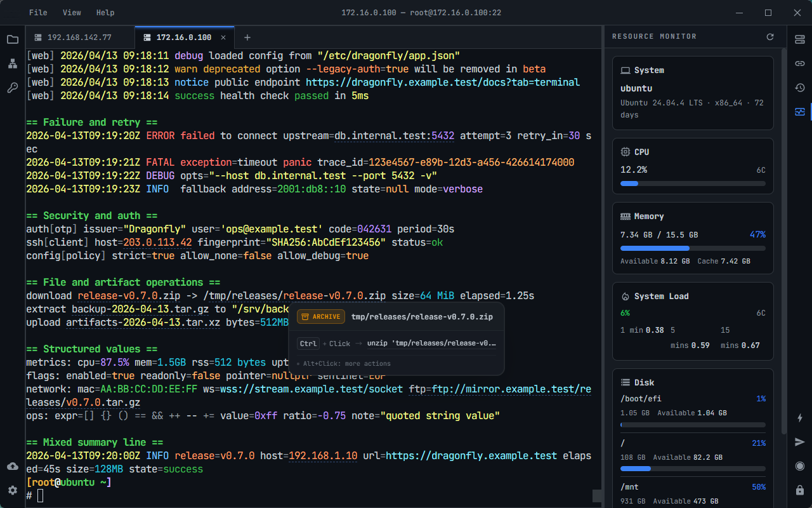Click the ARCHIVE badge in the tooltip
812x508 pixels.
(320, 317)
